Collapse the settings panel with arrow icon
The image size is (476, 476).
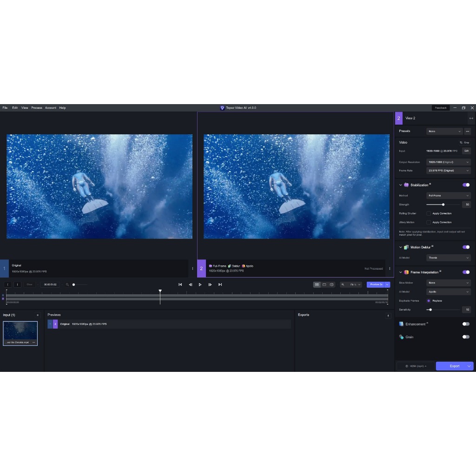pos(471,119)
